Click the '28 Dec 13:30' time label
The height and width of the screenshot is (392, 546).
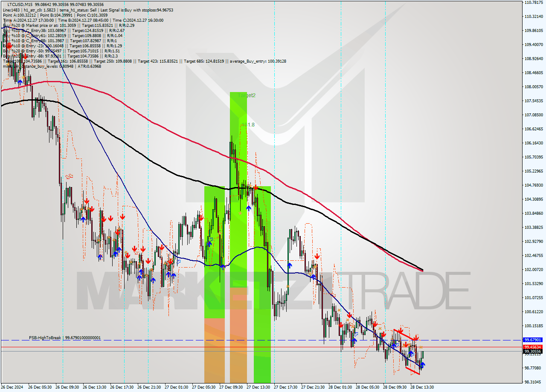pos(422,387)
